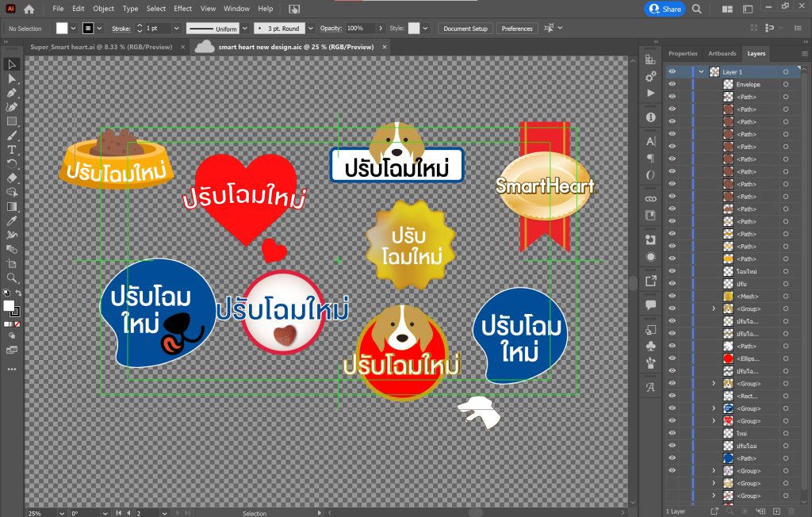Open the Comments panel icon
The height and width of the screenshot is (517, 812).
650,304
